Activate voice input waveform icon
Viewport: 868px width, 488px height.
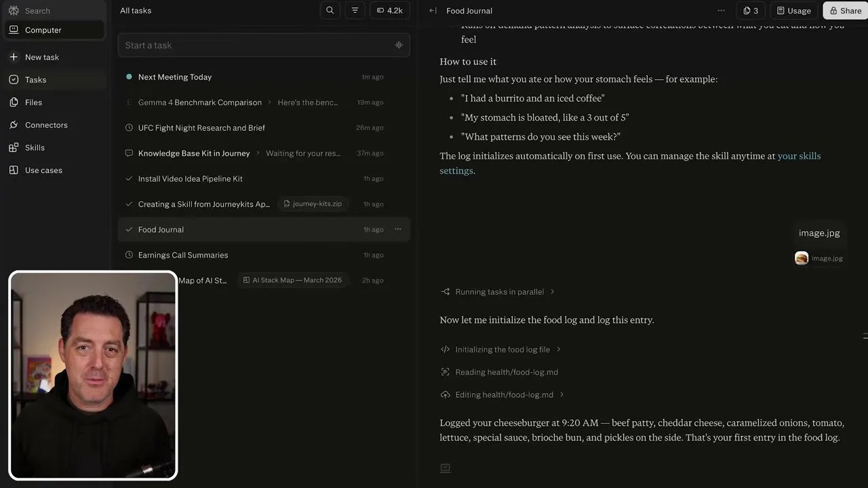399,45
